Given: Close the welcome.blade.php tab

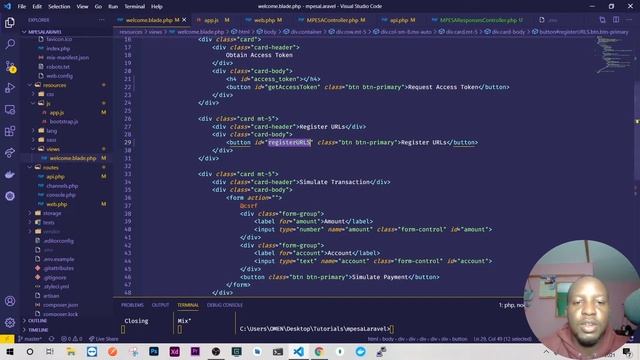Looking at the screenshot, I should pyautogui.click(x=184, y=20).
